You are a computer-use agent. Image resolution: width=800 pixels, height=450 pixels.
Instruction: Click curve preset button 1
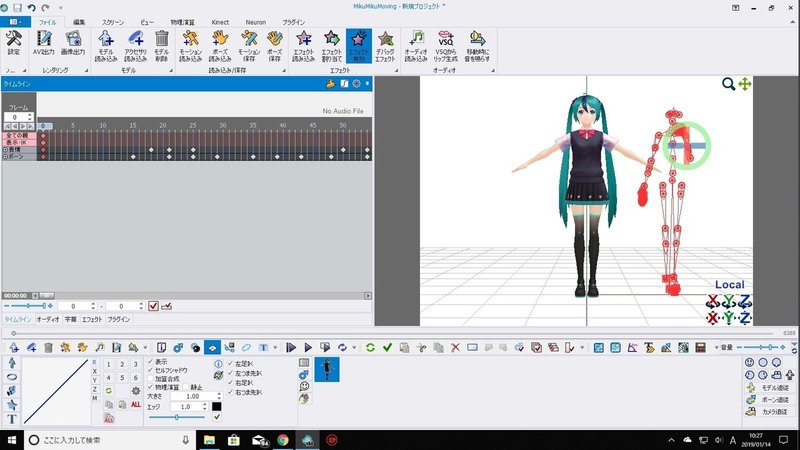click(109, 364)
